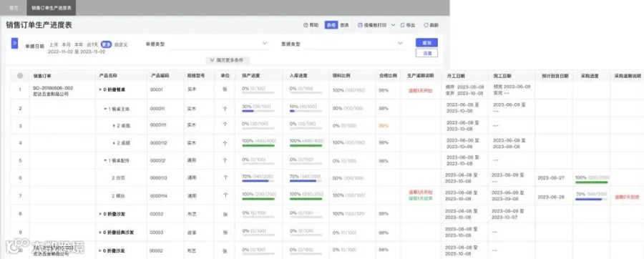This screenshot has height=259, width=644.
Task: Click the blue 查询 button
Action: point(426,43)
